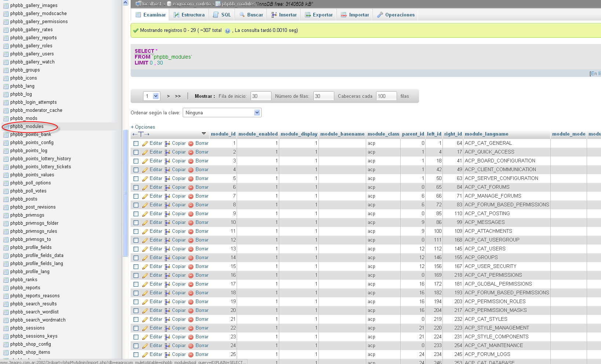Open the page number dropdown
601x364 pixels.
(x=152, y=96)
